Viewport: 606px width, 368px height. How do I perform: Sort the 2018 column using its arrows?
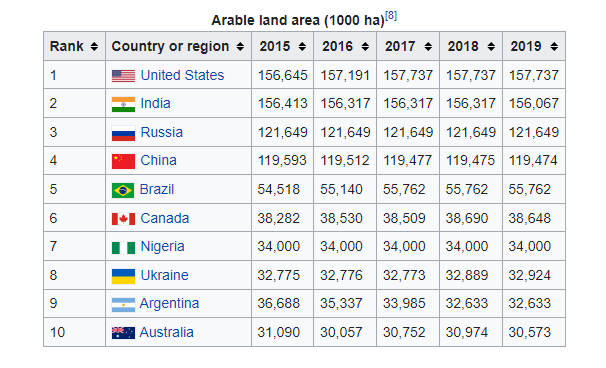click(491, 47)
